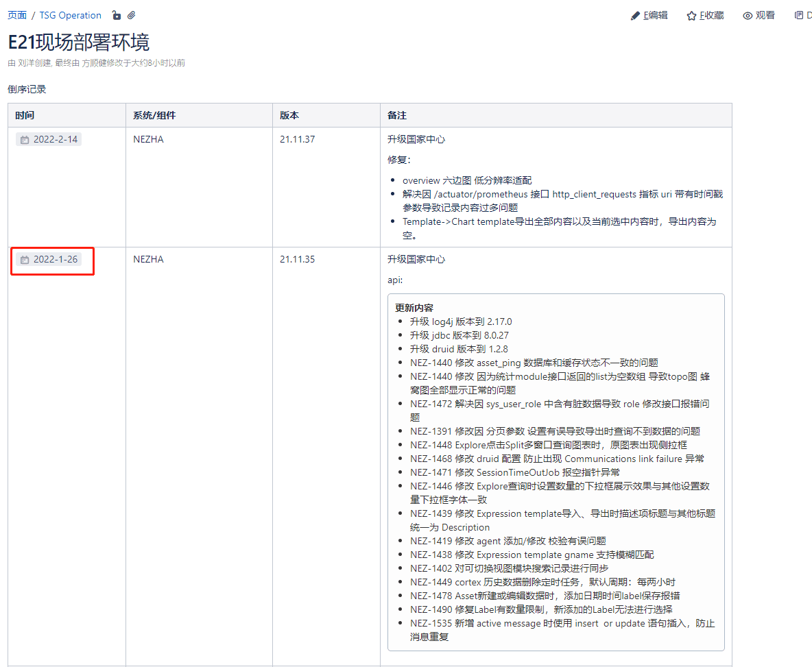Click the eye watch icon
This screenshot has height=667, width=812.
click(x=748, y=16)
